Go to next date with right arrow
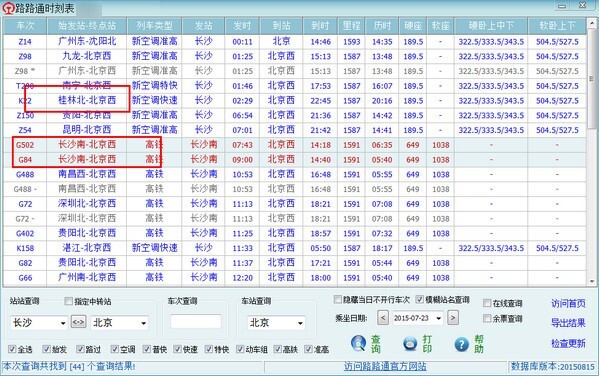 click(x=453, y=318)
